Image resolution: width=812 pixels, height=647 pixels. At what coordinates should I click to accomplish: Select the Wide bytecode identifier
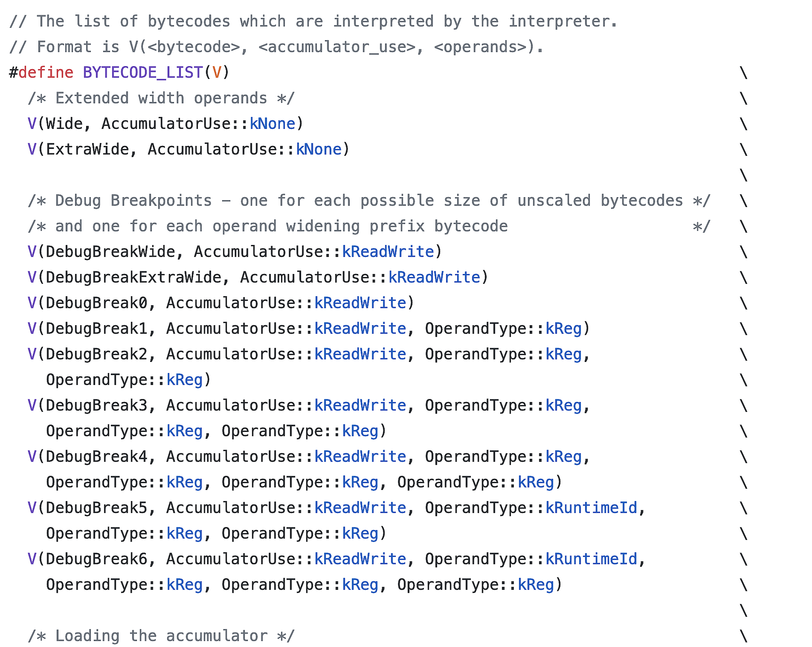[64, 124]
